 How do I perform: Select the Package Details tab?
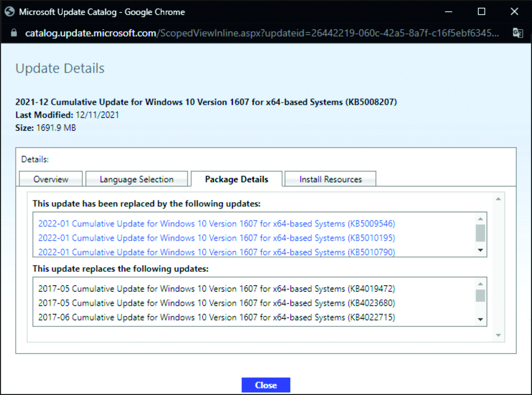236,179
